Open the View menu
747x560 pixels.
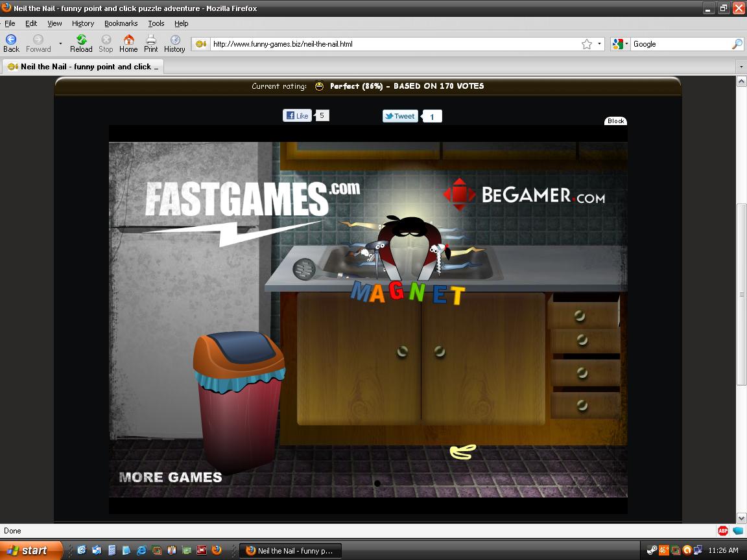(x=54, y=23)
